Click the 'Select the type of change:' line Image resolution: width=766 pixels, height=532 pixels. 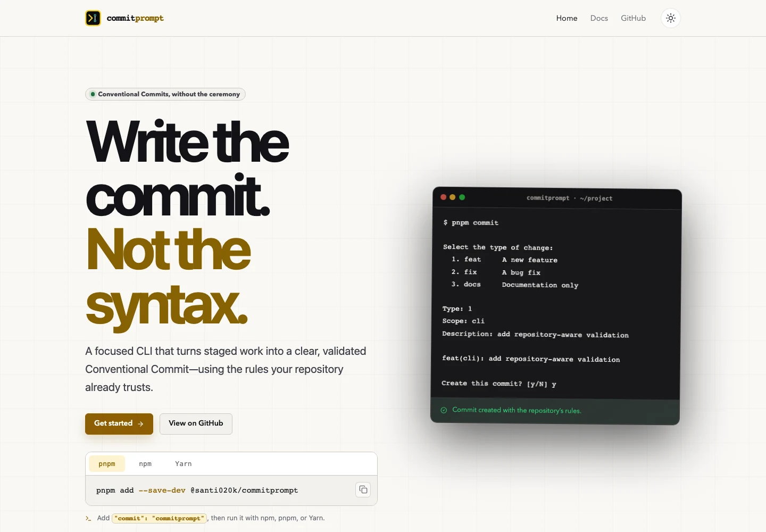coord(498,247)
